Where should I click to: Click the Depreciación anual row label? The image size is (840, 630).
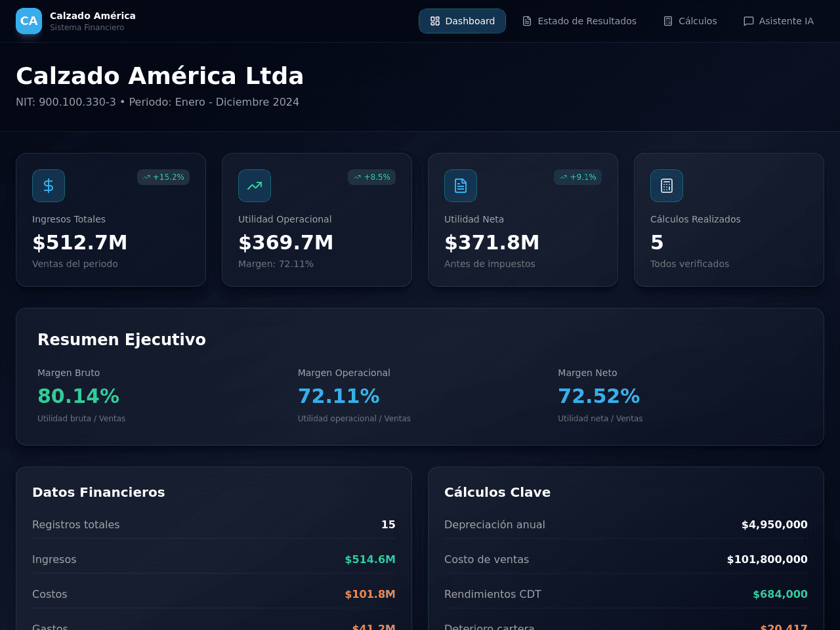point(495,524)
